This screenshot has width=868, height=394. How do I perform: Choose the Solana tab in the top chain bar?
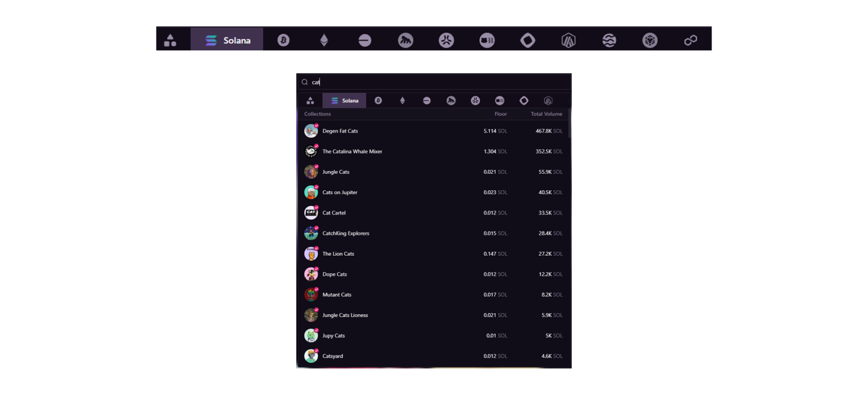pyautogui.click(x=227, y=40)
